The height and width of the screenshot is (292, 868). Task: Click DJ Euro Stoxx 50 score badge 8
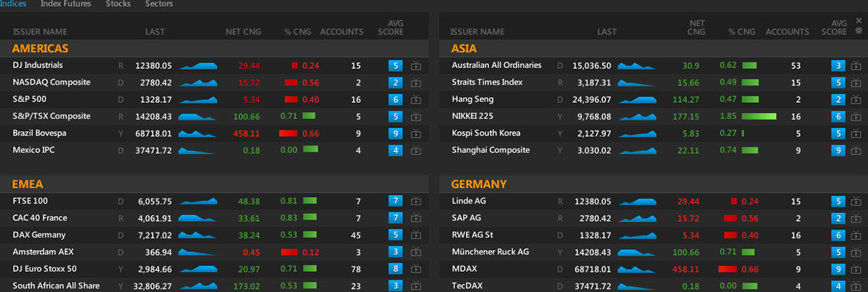(x=395, y=269)
